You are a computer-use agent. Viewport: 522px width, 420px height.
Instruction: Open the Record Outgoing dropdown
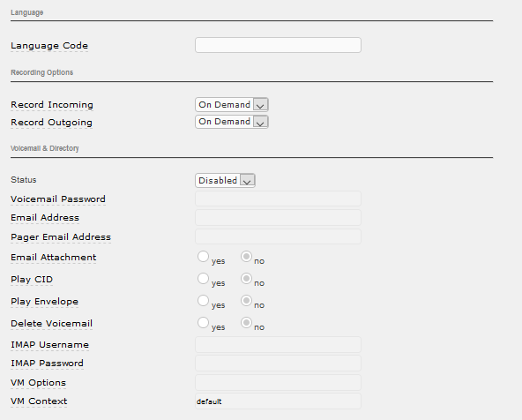pyautogui.click(x=232, y=122)
